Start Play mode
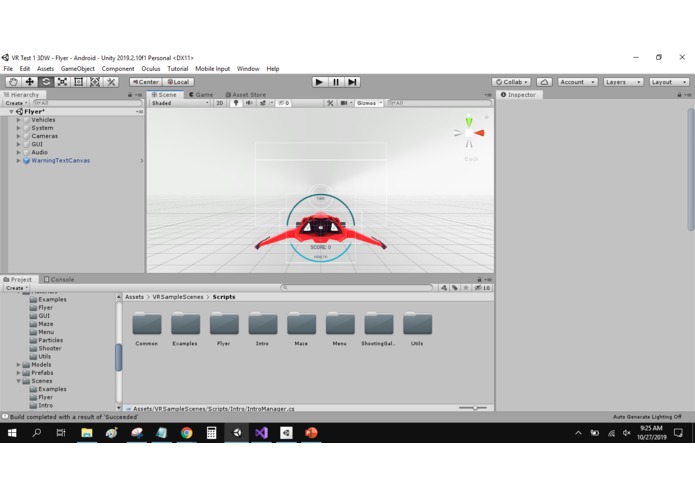 (319, 82)
